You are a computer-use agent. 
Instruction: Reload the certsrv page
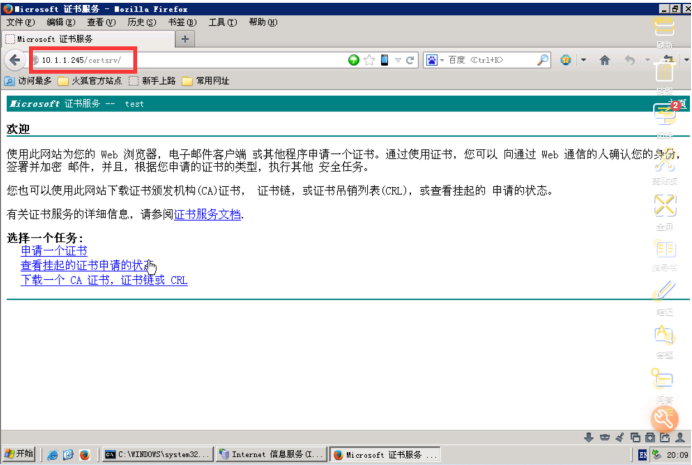pos(410,60)
